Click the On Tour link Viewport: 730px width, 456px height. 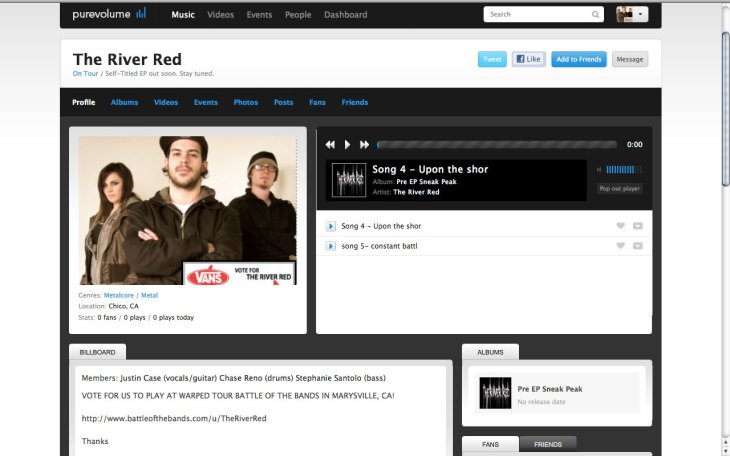coord(85,74)
